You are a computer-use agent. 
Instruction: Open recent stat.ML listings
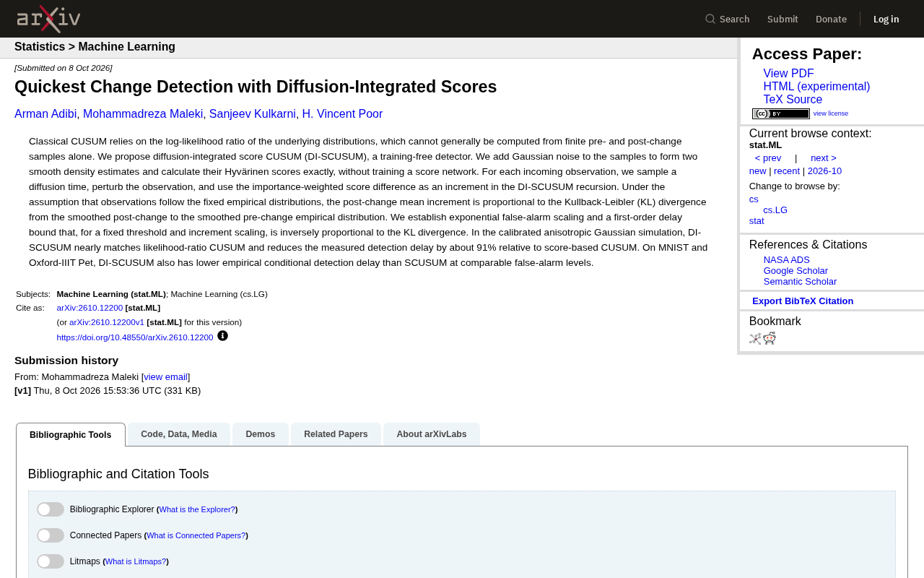pyautogui.click(x=787, y=171)
